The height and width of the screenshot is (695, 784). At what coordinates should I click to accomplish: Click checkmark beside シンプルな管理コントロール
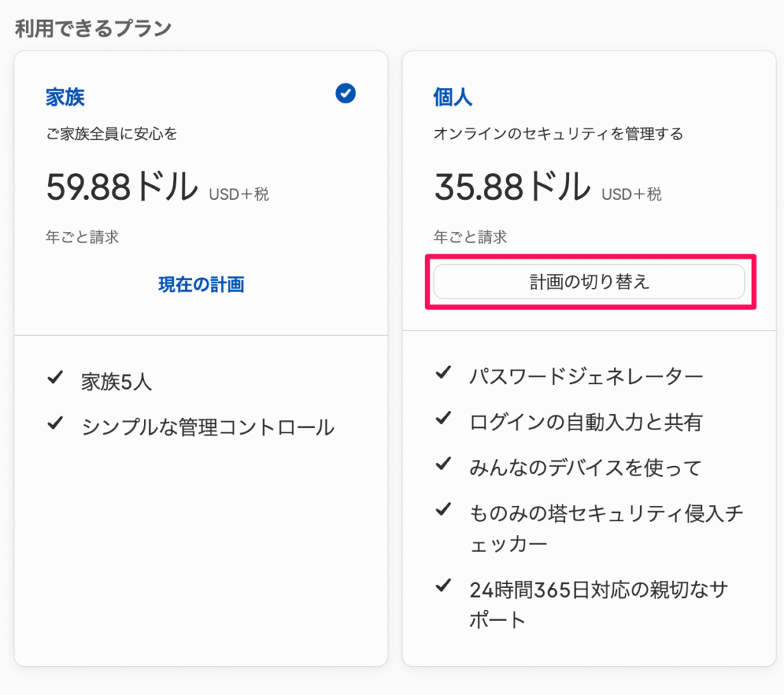click(x=55, y=423)
